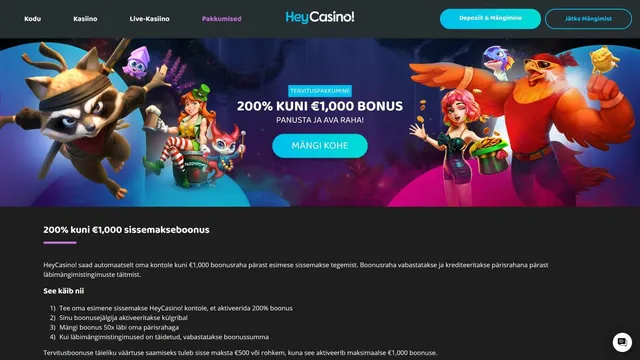The image size is (640, 360).
Task: Click the red imp with the stick
Action: pyautogui.click(x=224, y=153)
